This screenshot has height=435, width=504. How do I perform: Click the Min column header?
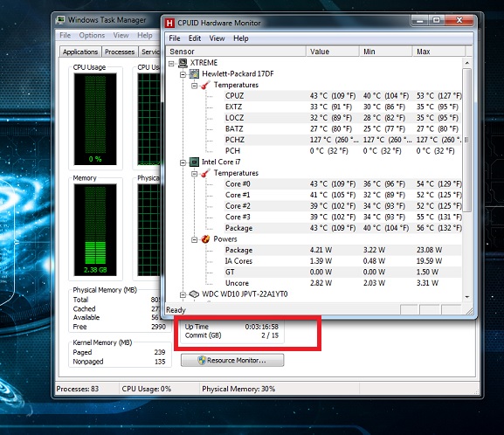pyautogui.click(x=386, y=52)
